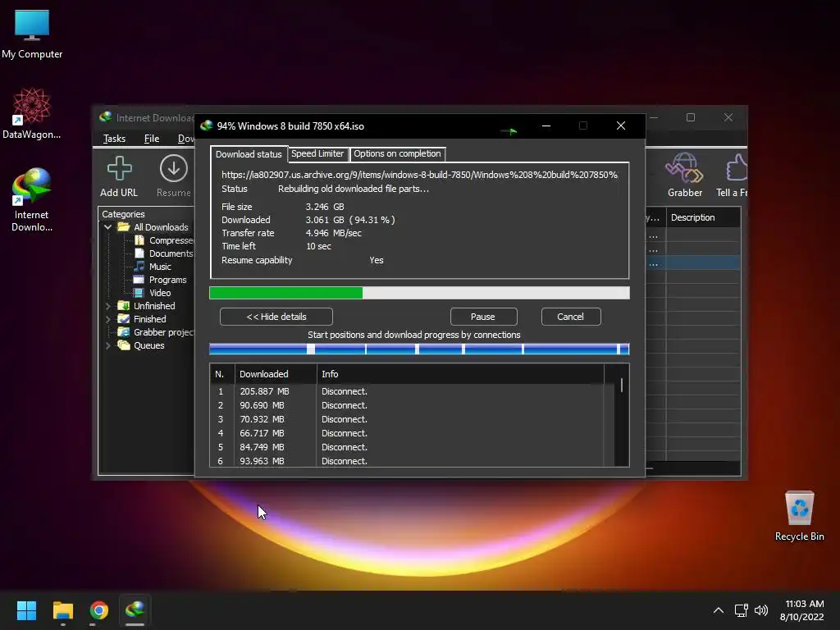The image size is (840, 630).
Task: Click Add URL toolbar icon
Action: [x=119, y=176]
